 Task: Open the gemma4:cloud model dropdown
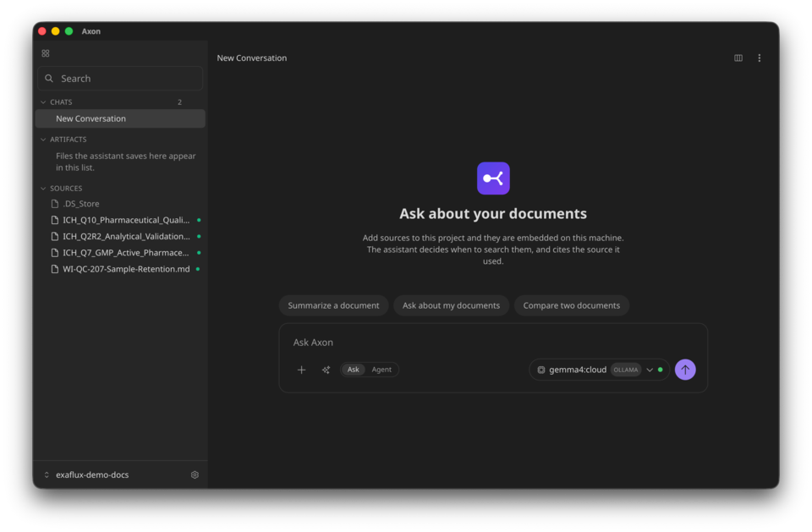point(599,370)
